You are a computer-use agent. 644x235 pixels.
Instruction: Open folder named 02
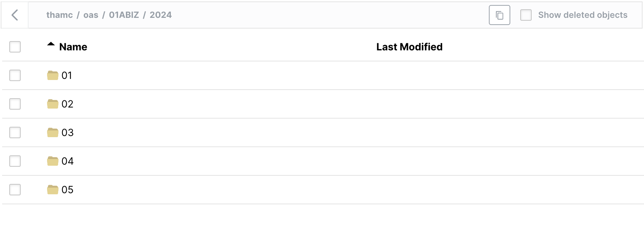(67, 104)
